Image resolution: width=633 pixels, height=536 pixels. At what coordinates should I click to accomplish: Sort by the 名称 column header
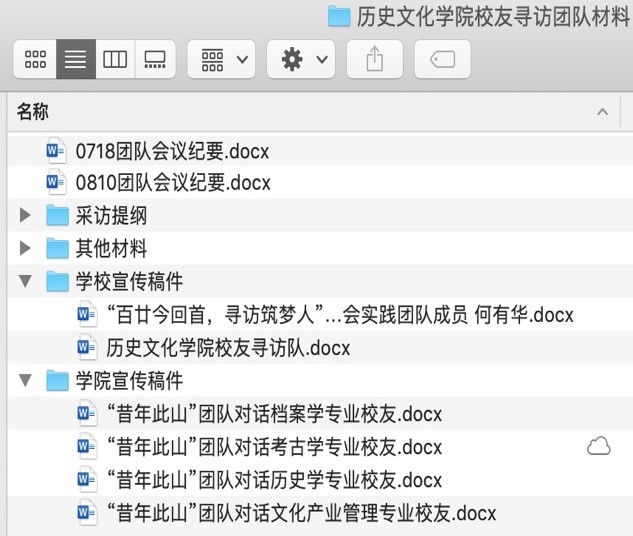(33, 112)
